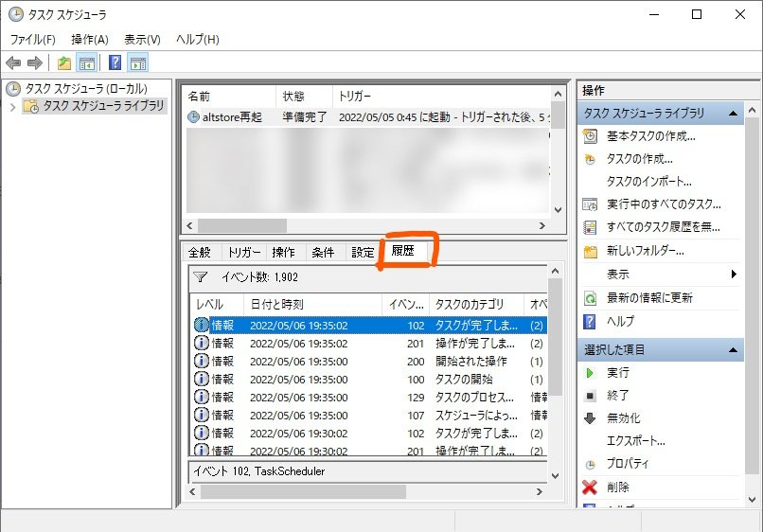Click info icon of event 201 at 19:35:02

point(202,343)
